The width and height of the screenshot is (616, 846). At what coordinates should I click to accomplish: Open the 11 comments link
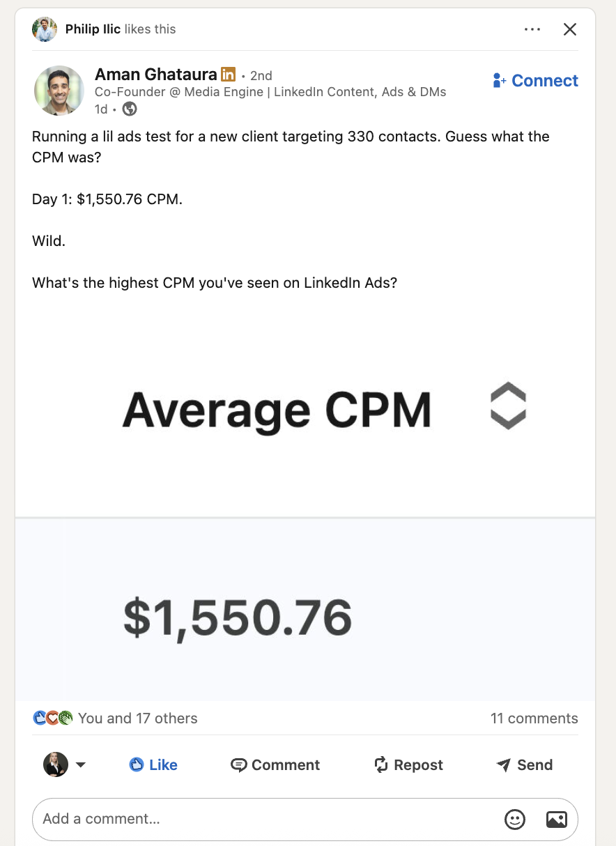tap(534, 718)
